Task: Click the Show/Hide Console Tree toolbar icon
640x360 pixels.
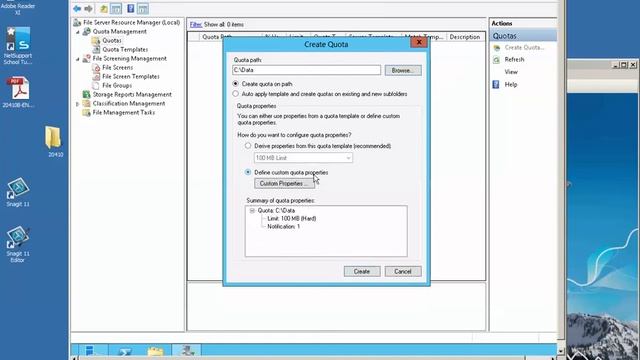Action: [x=116, y=9]
